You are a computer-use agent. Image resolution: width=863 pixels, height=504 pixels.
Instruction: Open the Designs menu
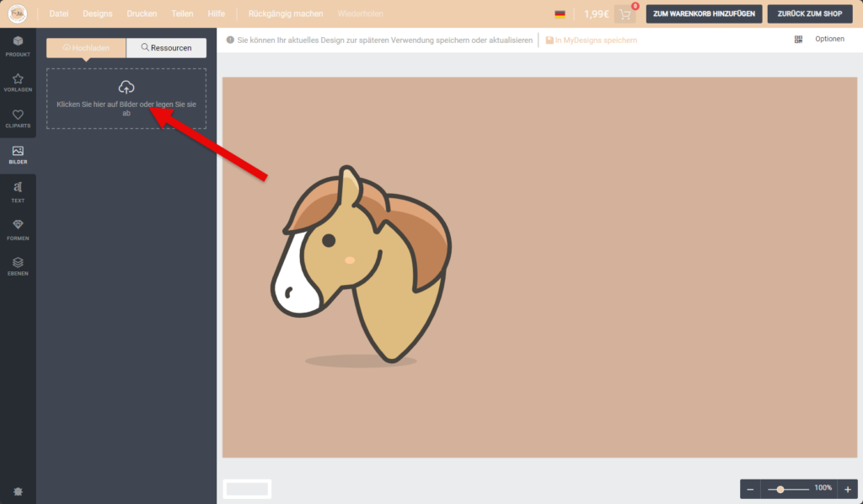[x=97, y=14]
